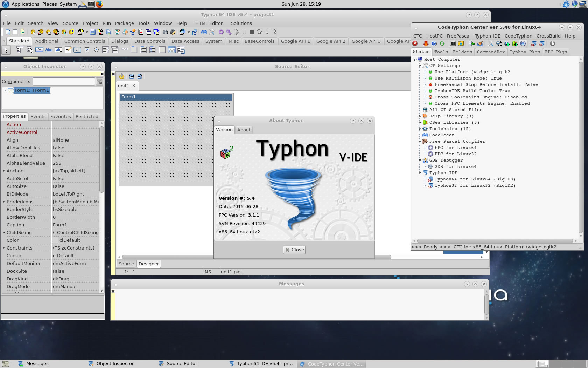The height and width of the screenshot is (368, 588).
Task: Click the jump forward arrow in Source Editor
Action: click(140, 76)
